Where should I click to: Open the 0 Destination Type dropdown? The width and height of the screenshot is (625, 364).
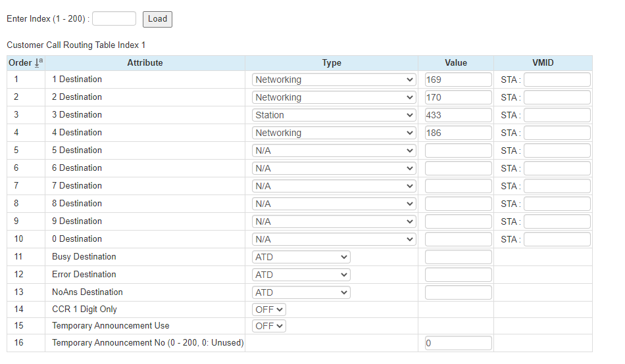tap(334, 239)
